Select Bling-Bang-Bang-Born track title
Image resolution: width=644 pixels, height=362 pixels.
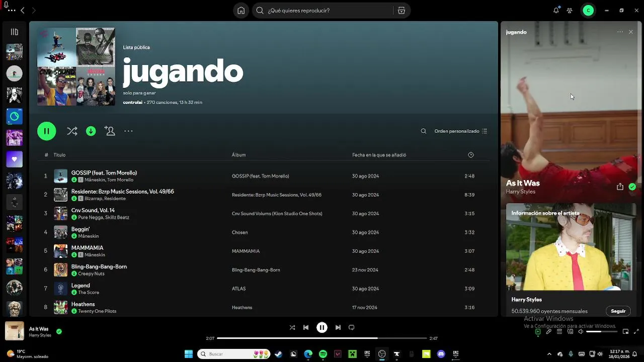99,266
